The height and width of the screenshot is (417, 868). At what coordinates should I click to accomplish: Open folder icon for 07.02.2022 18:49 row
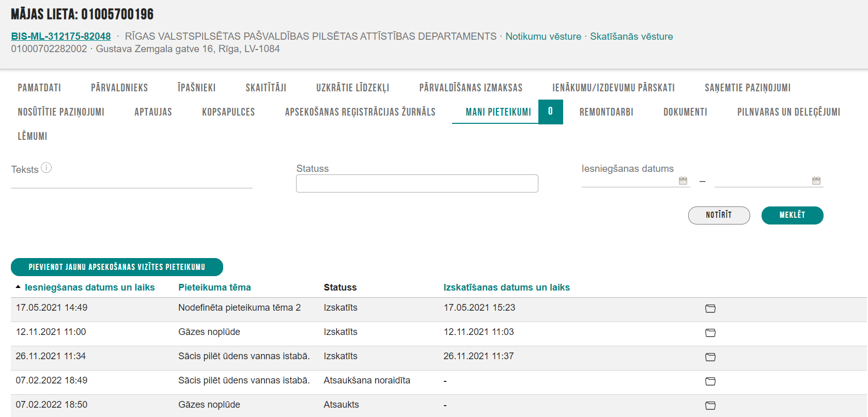point(710,381)
